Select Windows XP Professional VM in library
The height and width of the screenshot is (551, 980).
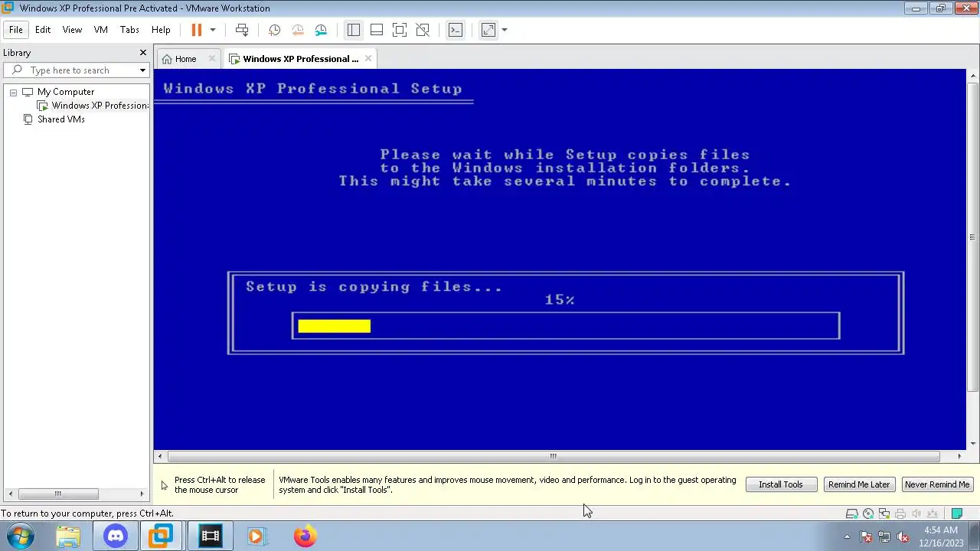(x=100, y=106)
